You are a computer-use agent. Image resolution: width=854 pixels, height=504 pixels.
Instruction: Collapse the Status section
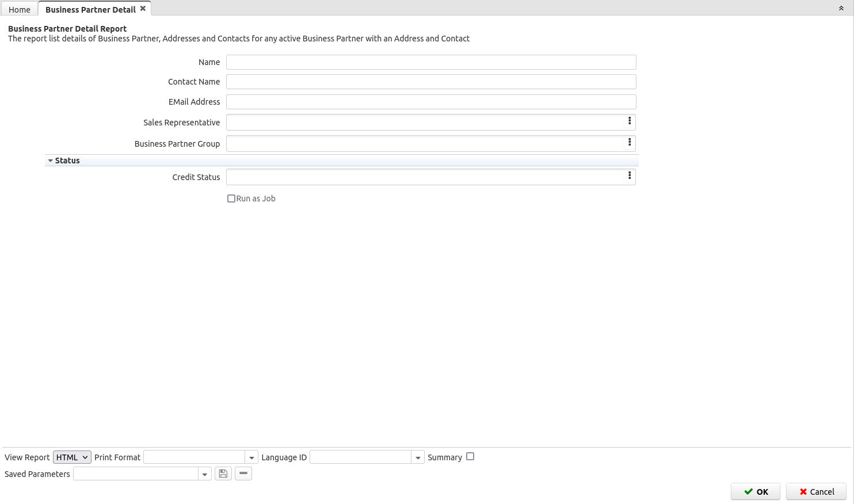pos(51,161)
